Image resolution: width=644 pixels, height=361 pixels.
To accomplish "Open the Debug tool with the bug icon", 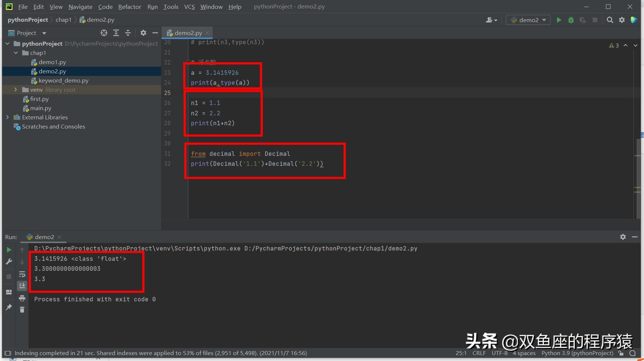I will [x=571, y=20].
